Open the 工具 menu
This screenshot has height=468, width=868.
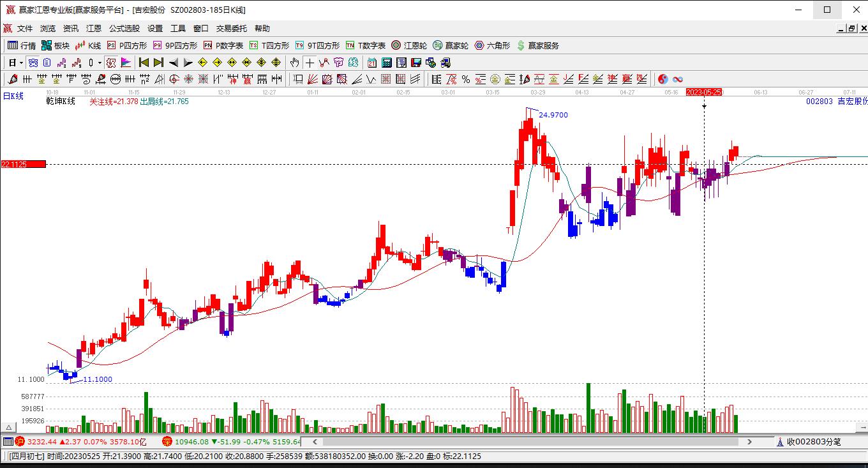point(178,29)
